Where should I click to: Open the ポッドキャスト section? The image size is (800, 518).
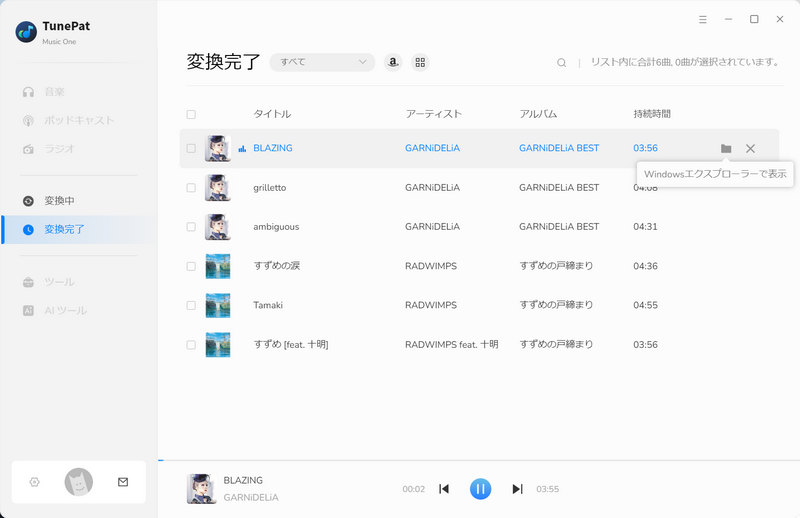tap(79, 120)
